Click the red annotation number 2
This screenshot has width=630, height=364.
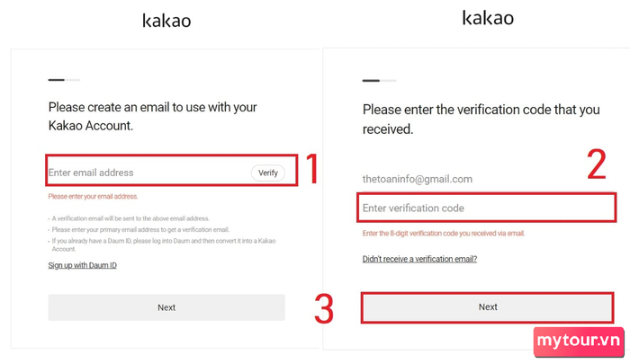(596, 164)
